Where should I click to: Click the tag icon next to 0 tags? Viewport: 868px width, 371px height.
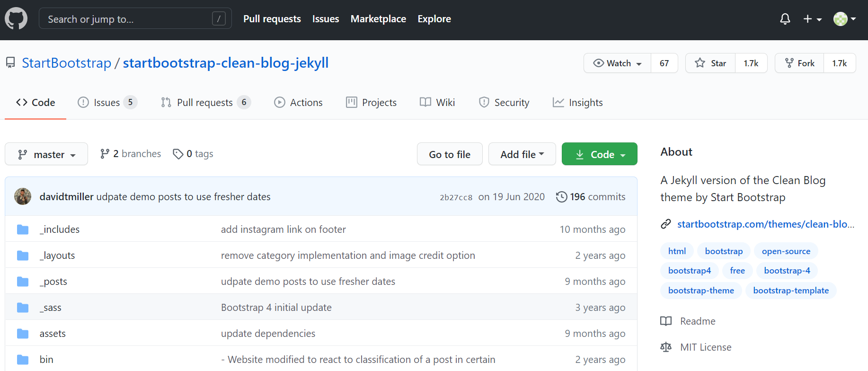pyautogui.click(x=178, y=154)
